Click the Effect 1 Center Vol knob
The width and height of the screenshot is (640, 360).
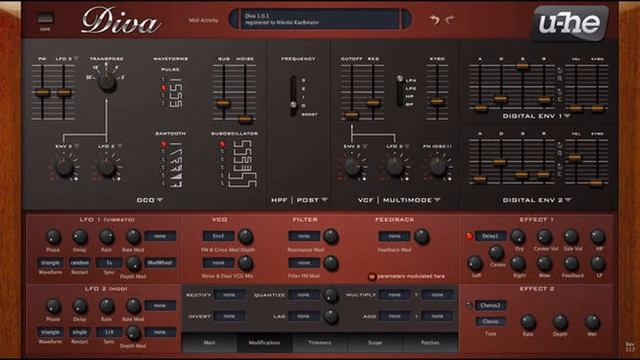[x=544, y=236]
